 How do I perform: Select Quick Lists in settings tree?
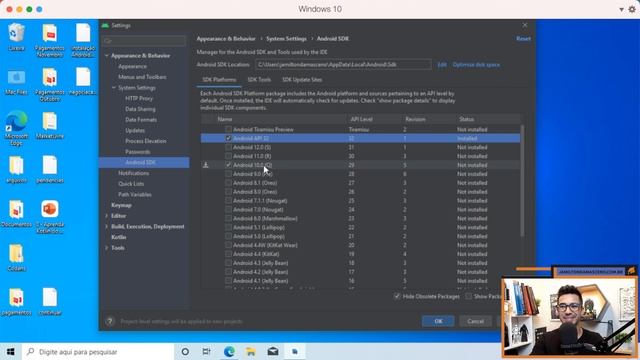point(131,184)
